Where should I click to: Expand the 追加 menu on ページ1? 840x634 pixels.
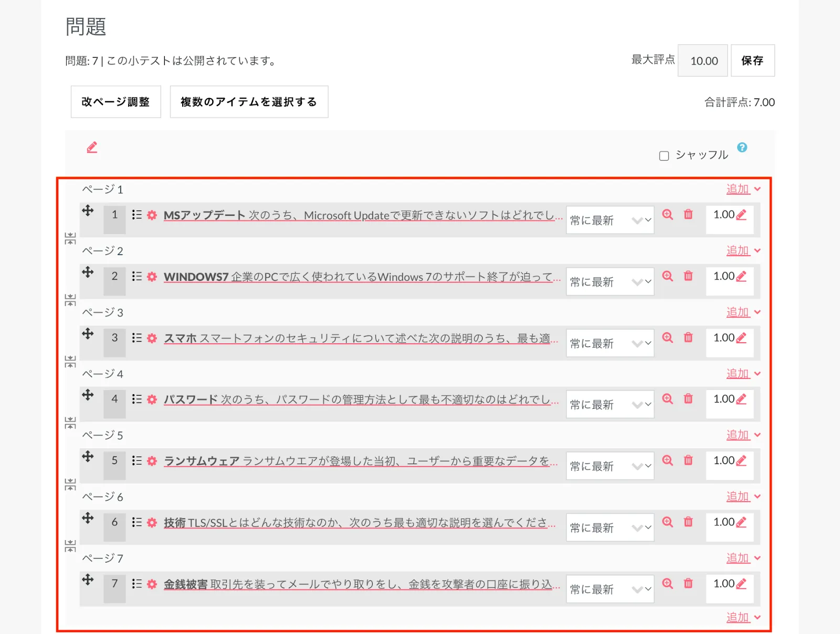[743, 189]
